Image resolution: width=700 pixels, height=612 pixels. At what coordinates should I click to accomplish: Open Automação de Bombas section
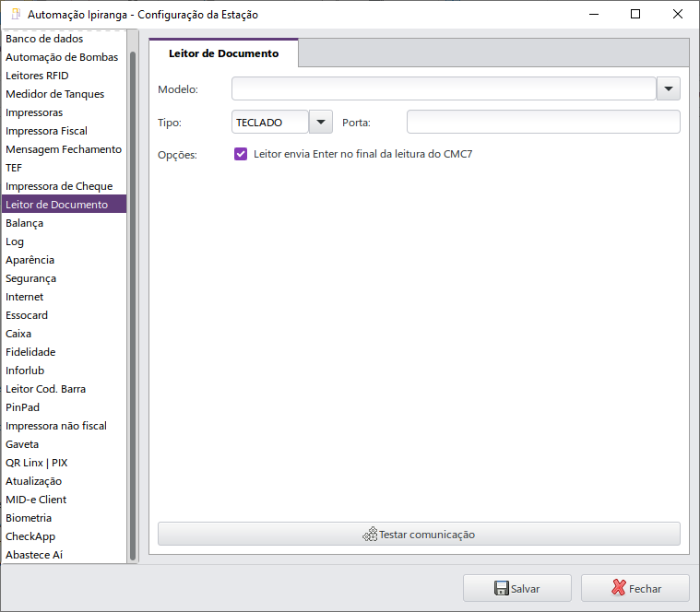[x=65, y=57]
